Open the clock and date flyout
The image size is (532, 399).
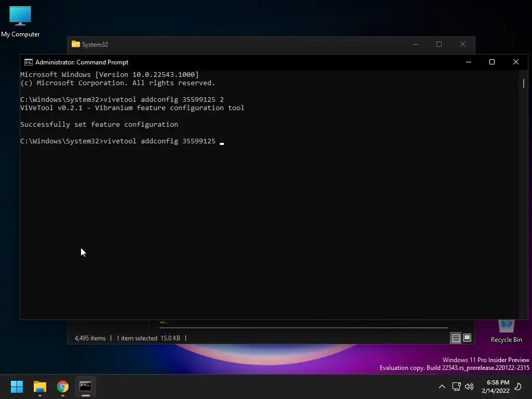pos(496,387)
